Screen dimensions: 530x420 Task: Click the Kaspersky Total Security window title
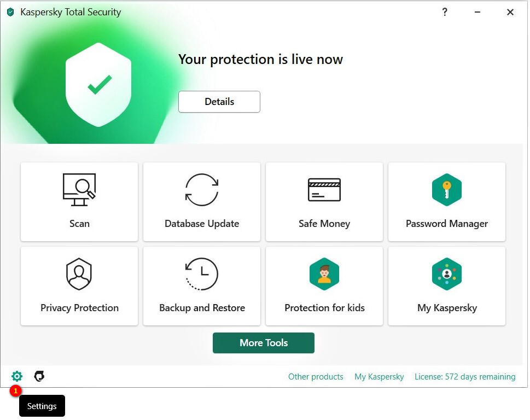(x=71, y=12)
